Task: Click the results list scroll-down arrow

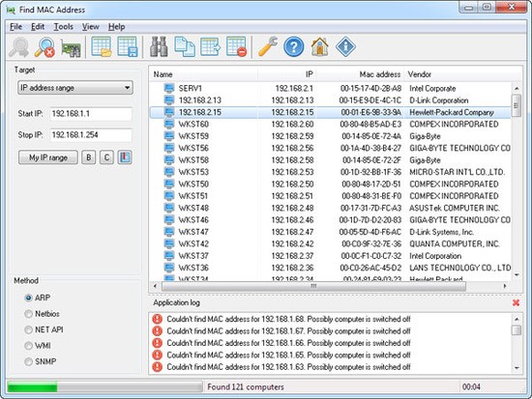Action: coord(517,275)
